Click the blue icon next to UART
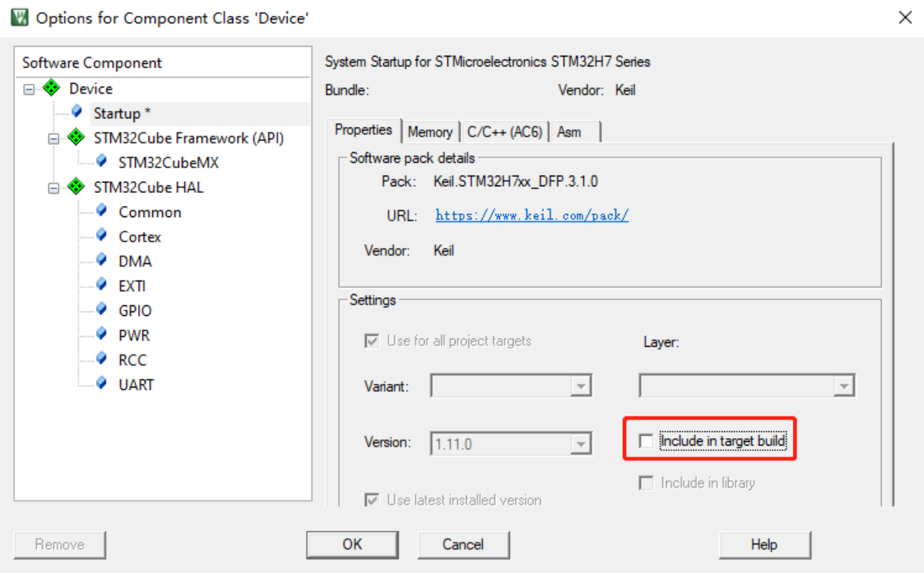The image size is (924, 573). (x=101, y=384)
